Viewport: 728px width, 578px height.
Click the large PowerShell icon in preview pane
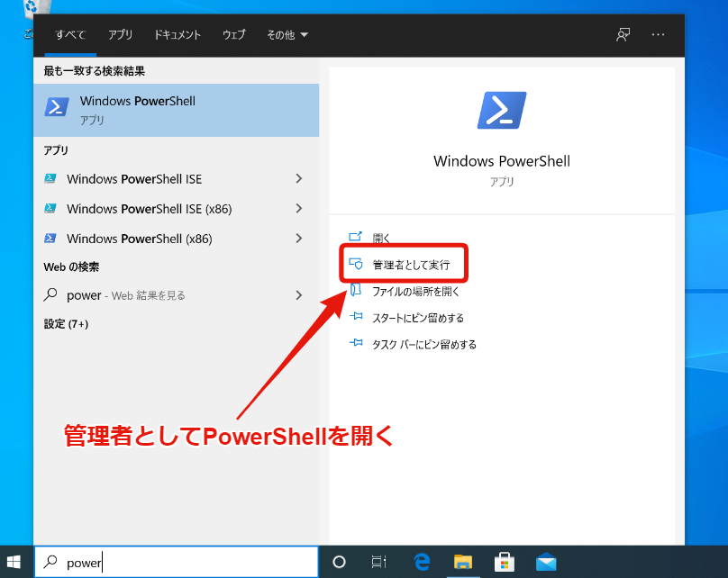502,111
